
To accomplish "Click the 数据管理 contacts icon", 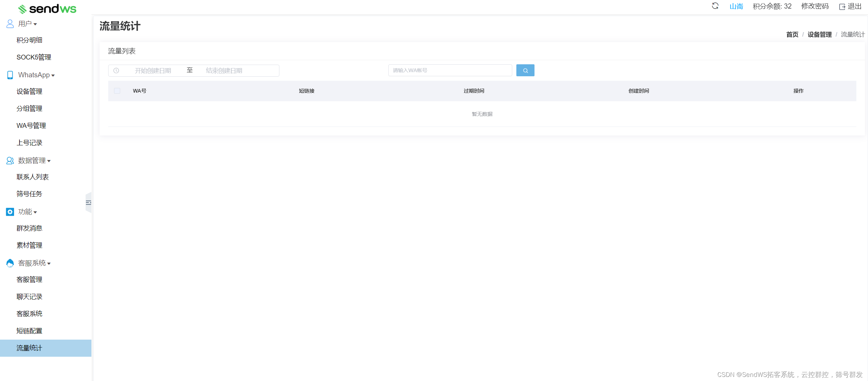I will click(10, 160).
